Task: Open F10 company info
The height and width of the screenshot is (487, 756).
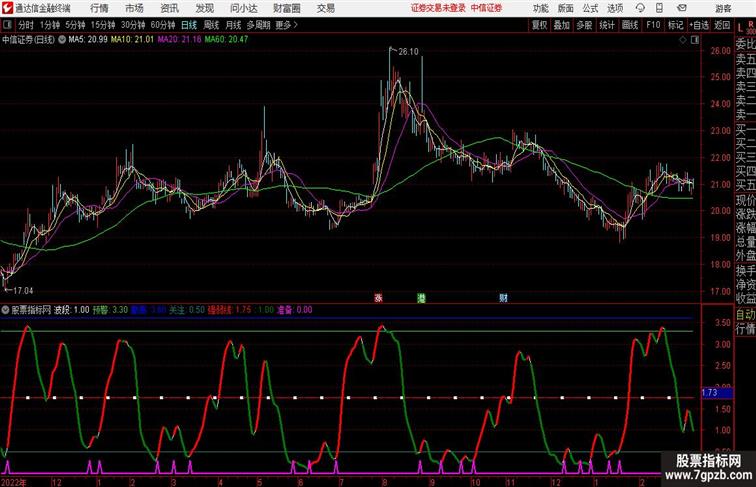Action: 653,25
